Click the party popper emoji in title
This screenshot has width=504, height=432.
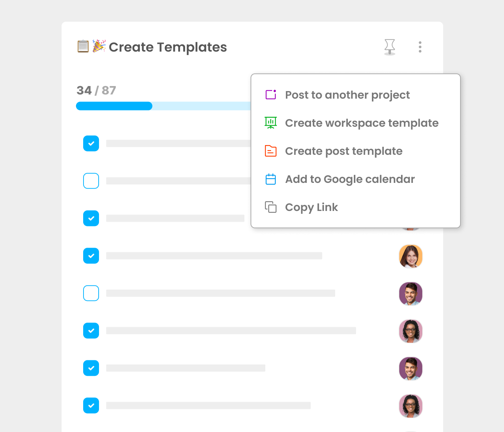[99, 46]
